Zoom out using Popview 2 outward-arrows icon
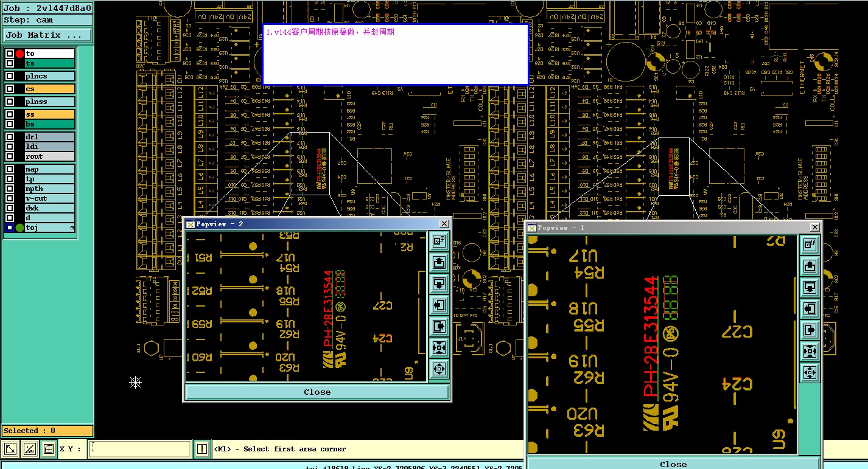Image resolution: width=868 pixels, height=469 pixels. pos(439,369)
